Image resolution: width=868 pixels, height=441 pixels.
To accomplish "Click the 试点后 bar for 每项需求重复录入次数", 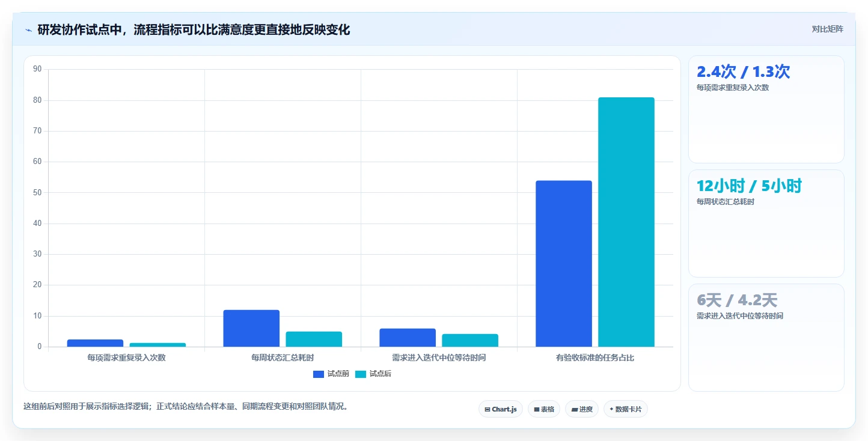I will [157, 345].
